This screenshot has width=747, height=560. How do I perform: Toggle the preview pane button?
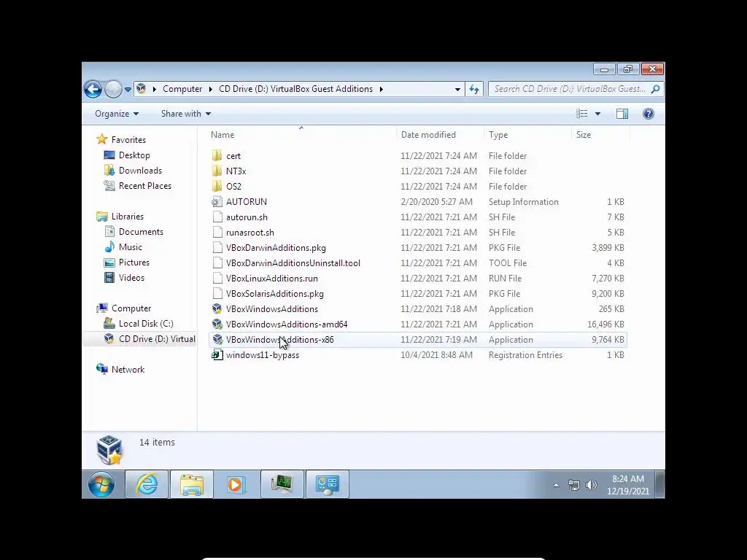(622, 114)
